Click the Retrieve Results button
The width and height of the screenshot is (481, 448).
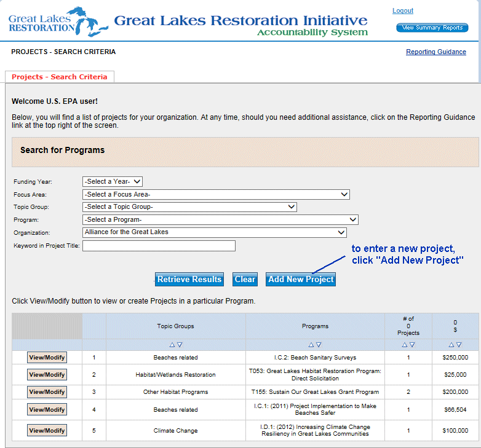point(189,279)
